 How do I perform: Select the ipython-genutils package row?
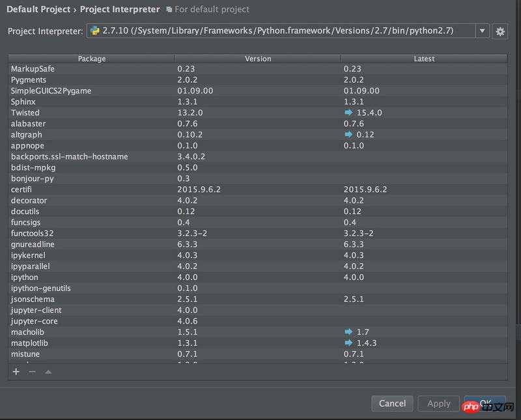click(x=258, y=288)
